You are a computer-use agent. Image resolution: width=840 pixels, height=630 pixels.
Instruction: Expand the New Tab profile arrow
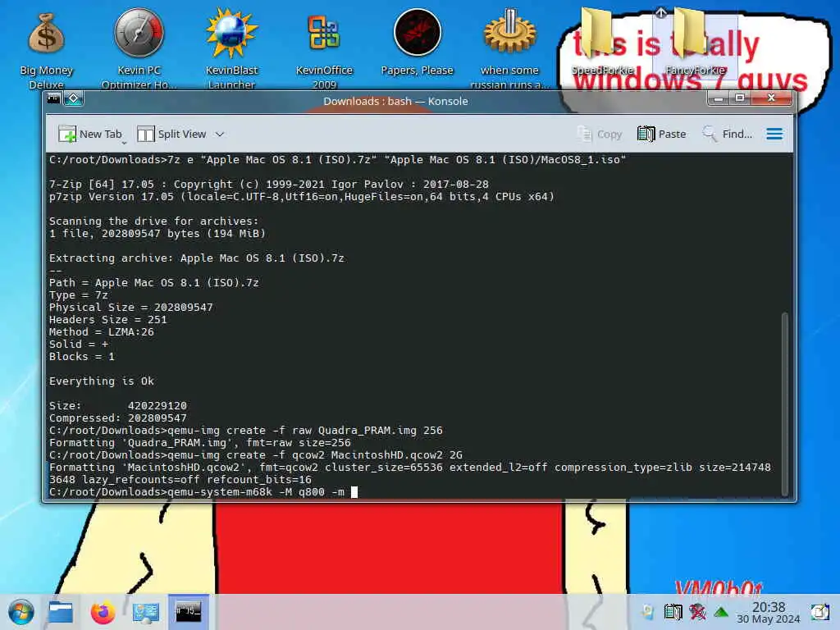pos(124,143)
